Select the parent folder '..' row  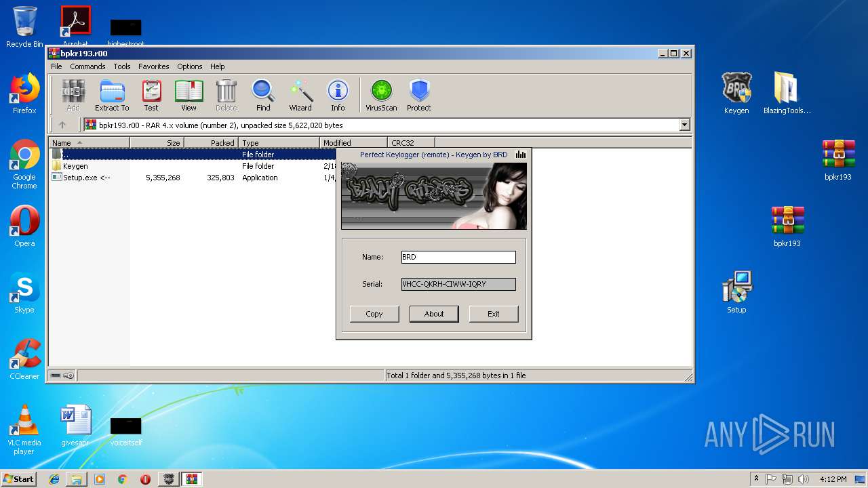[193, 155]
